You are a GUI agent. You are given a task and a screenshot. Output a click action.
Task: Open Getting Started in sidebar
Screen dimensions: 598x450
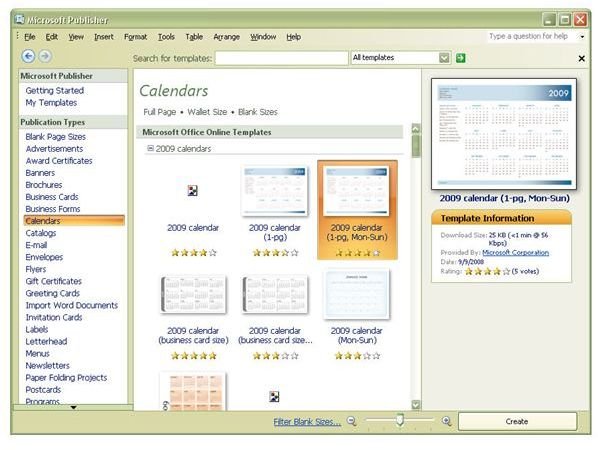tap(55, 90)
